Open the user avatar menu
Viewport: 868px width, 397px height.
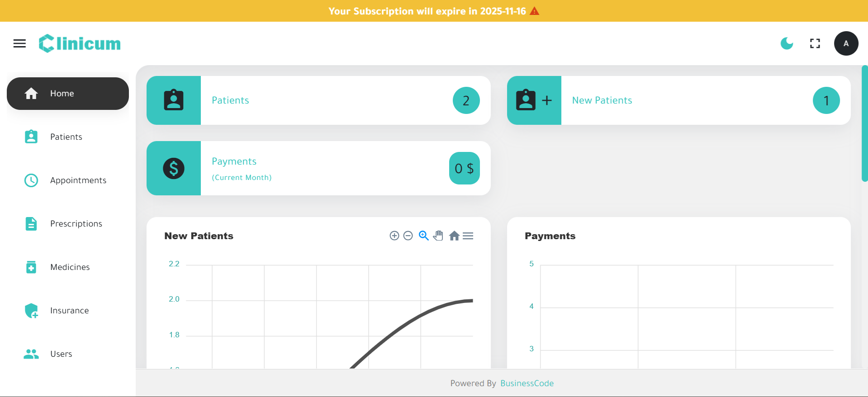pyautogui.click(x=846, y=43)
